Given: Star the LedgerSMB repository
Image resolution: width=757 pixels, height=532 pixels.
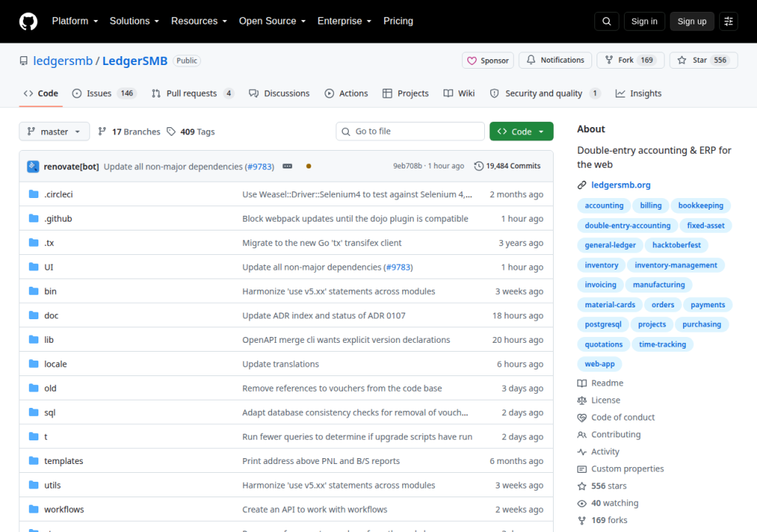Looking at the screenshot, I should (x=704, y=61).
